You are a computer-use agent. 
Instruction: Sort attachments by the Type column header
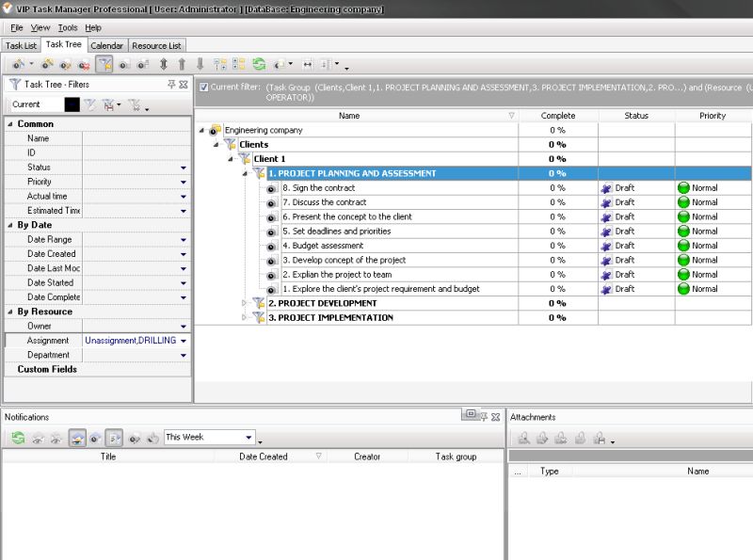point(550,472)
